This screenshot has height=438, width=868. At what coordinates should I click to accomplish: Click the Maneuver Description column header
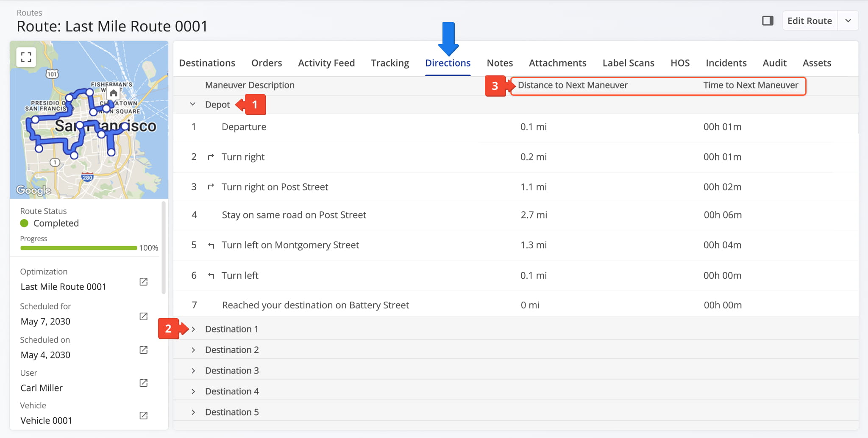point(250,85)
